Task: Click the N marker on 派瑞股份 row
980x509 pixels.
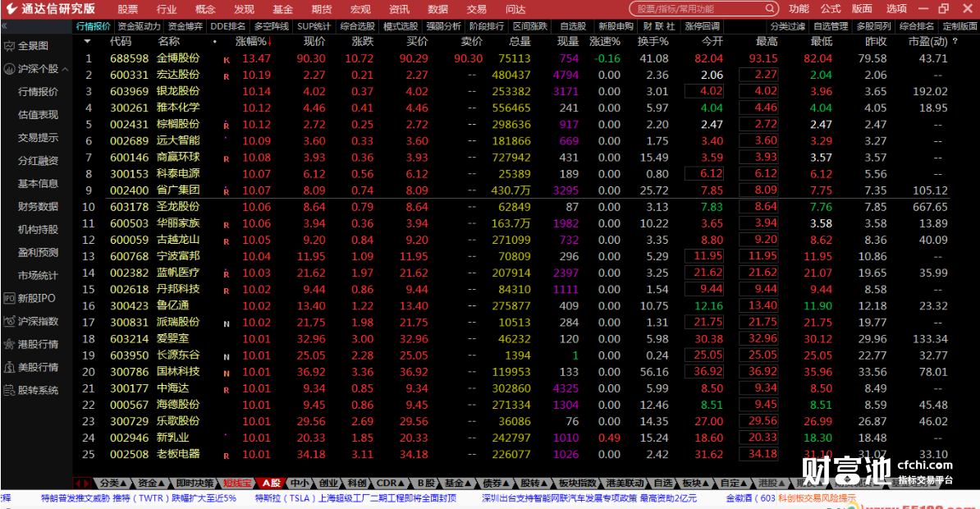Action: (227, 324)
